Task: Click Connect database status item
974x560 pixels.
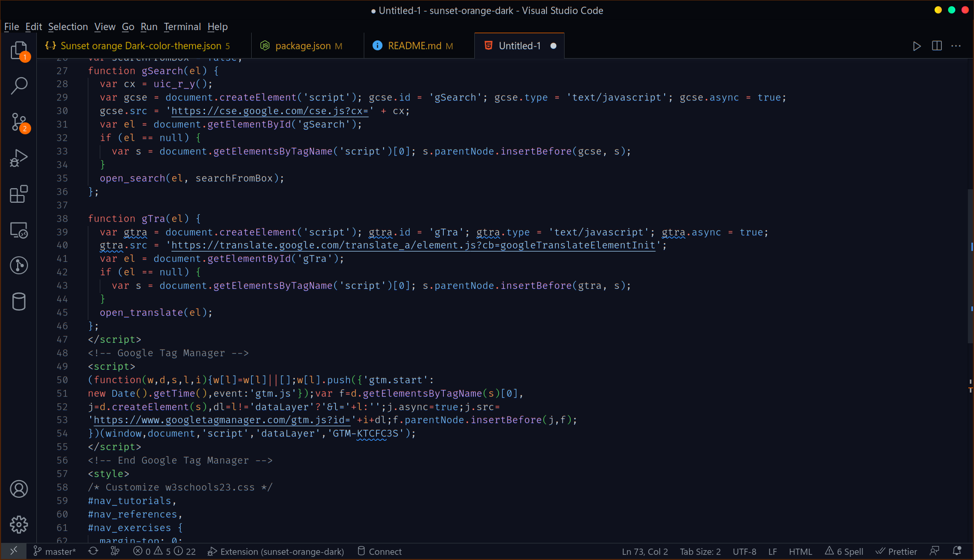Action: [380, 551]
